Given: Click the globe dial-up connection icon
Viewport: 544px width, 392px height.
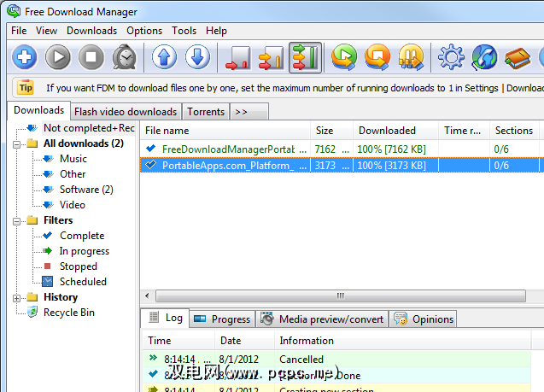Looking at the screenshot, I should 484,57.
